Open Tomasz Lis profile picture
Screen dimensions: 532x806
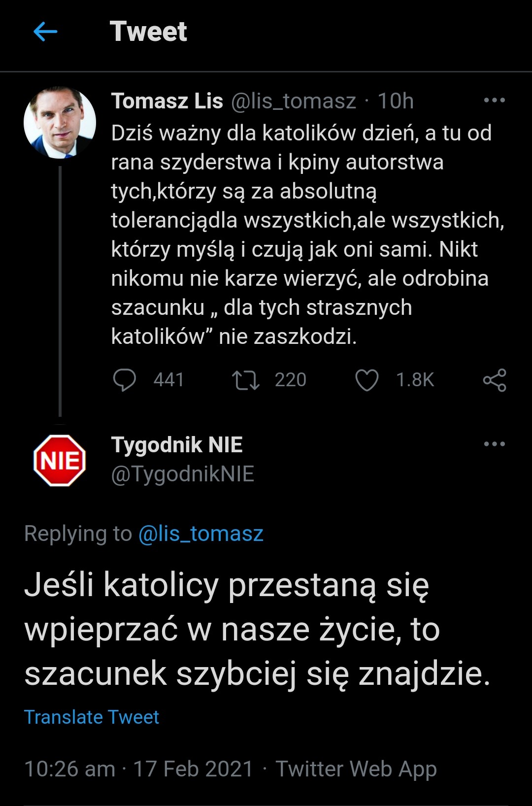60,123
